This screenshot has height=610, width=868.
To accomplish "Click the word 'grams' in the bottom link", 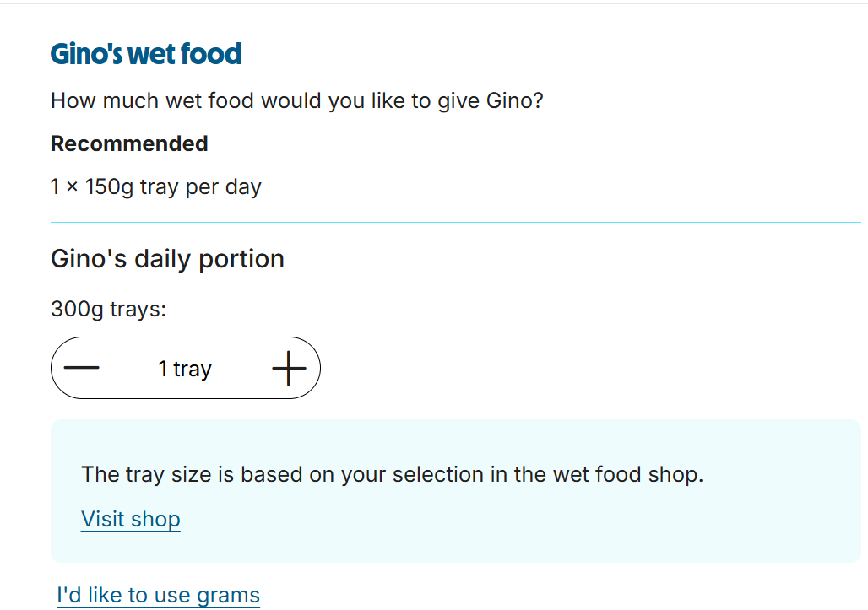I will click(x=228, y=595).
